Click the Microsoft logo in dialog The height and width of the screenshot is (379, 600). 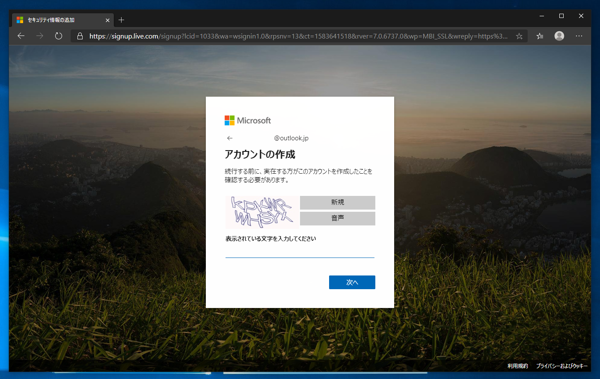coord(248,121)
